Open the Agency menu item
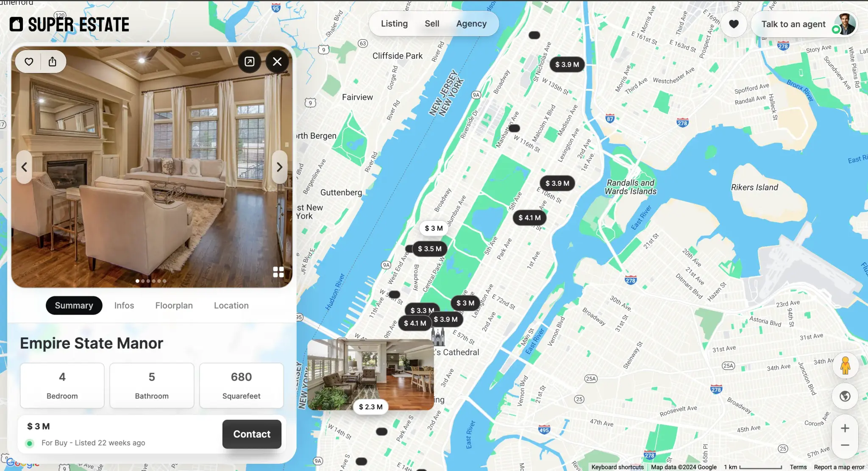The width and height of the screenshot is (868, 471). [471, 23]
